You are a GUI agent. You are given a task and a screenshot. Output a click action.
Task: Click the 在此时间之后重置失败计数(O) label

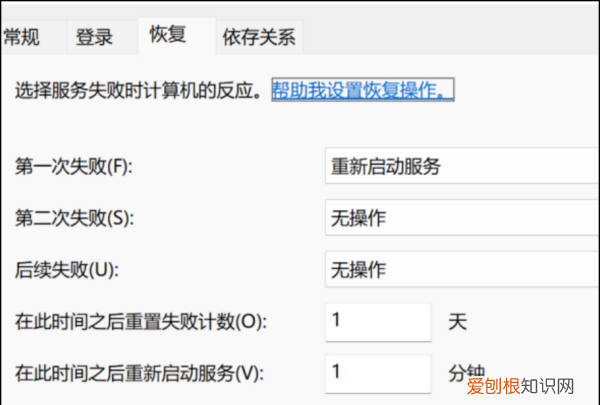pyautogui.click(x=140, y=322)
